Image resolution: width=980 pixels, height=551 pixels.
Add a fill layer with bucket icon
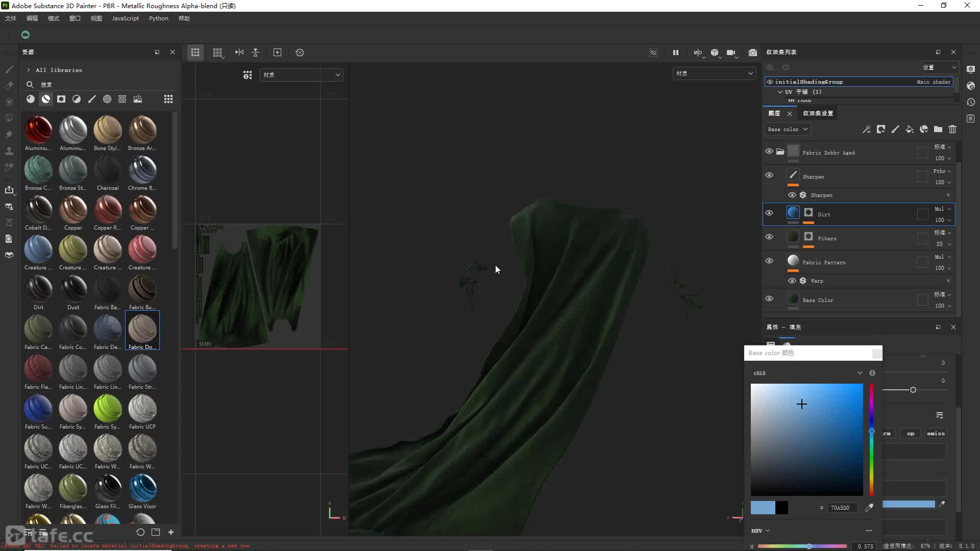coord(909,129)
